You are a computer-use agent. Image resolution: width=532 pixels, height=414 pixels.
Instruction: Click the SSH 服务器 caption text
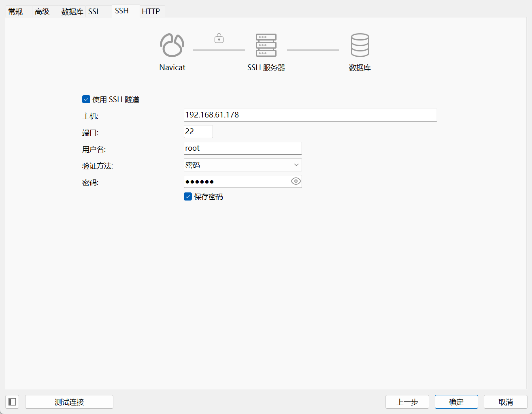tap(266, 68)
